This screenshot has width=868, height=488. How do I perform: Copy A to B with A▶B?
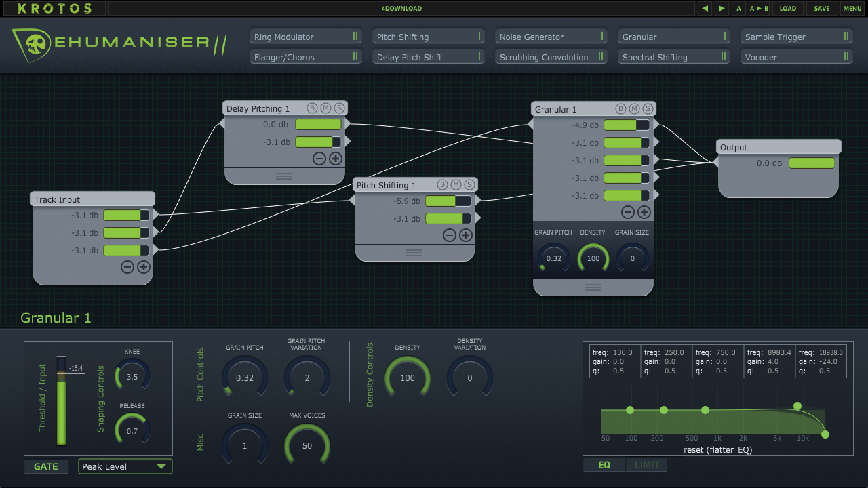click(759, 9)
